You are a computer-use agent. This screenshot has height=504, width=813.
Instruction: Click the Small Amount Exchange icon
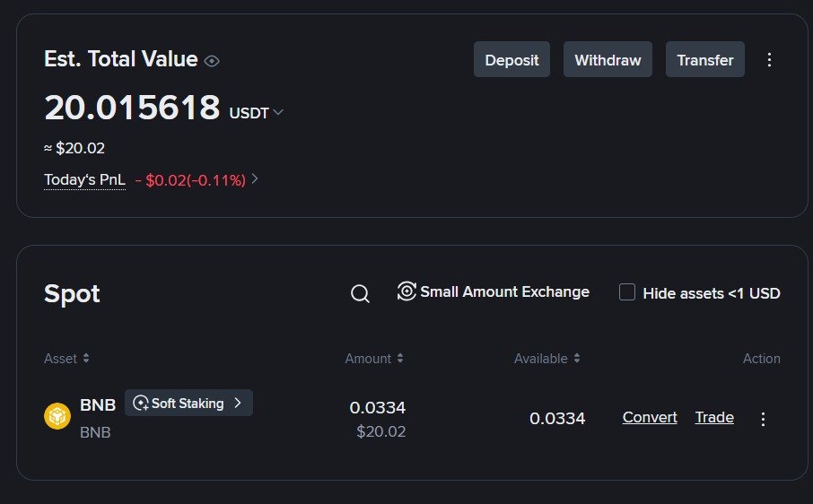[406, 291]
